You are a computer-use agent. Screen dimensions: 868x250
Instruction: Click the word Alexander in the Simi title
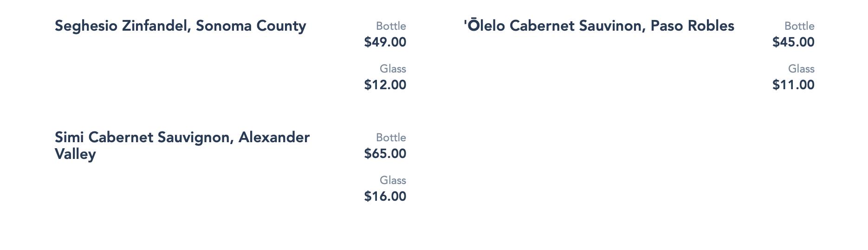click(x=274, y=138)
